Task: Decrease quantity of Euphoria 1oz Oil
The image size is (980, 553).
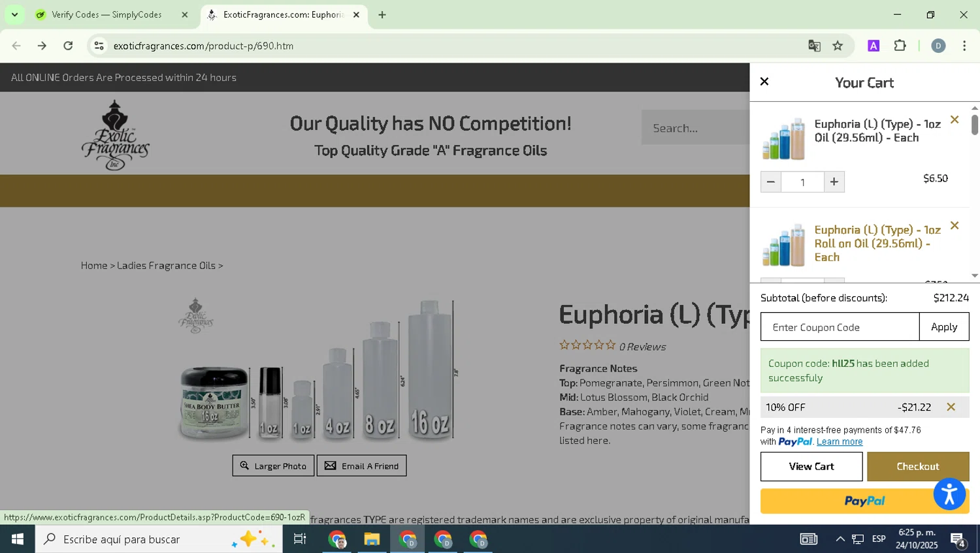Action: (x=771, y=182)
